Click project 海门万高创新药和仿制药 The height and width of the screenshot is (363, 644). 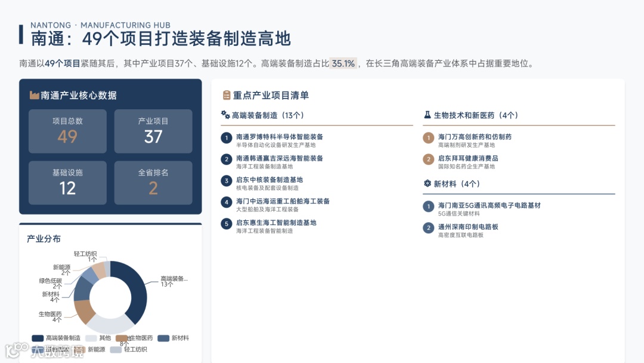pyautogui.click(x=475, y=137)
